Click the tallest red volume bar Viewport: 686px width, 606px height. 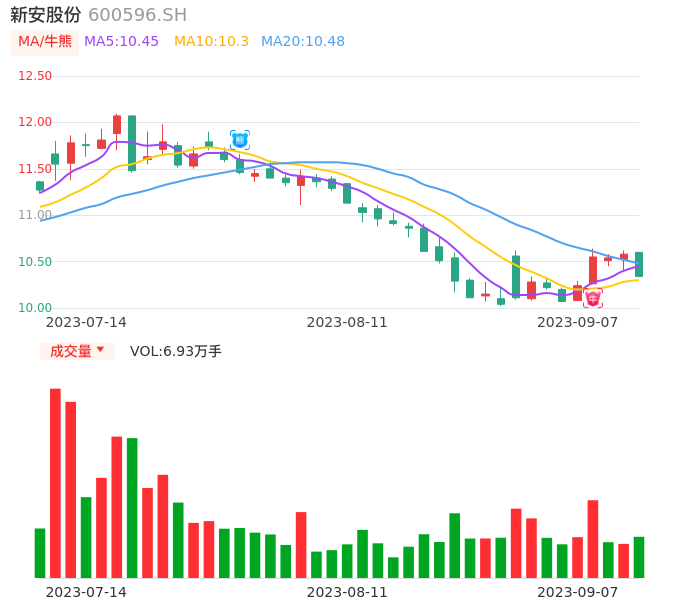point(55,483)
